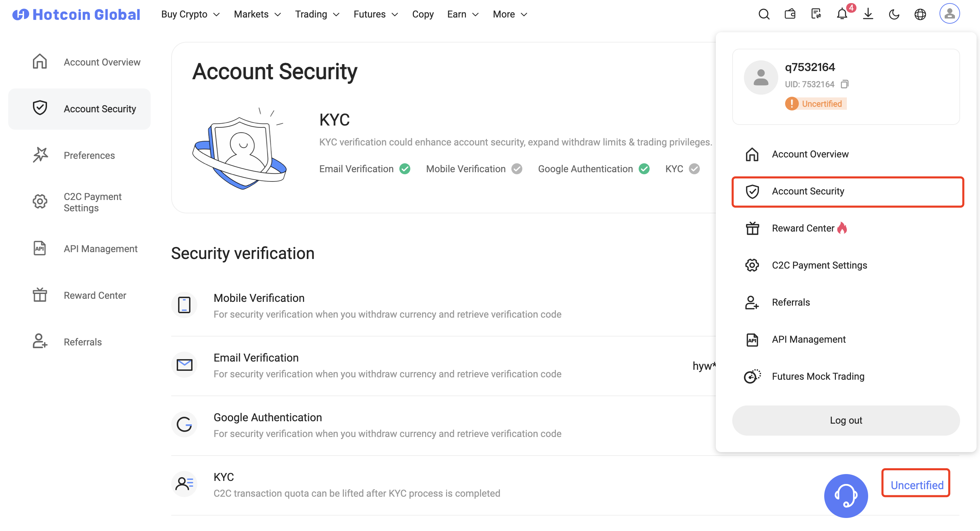
Task: Click the KYC gray checkmark status
Action: (694, 168)
